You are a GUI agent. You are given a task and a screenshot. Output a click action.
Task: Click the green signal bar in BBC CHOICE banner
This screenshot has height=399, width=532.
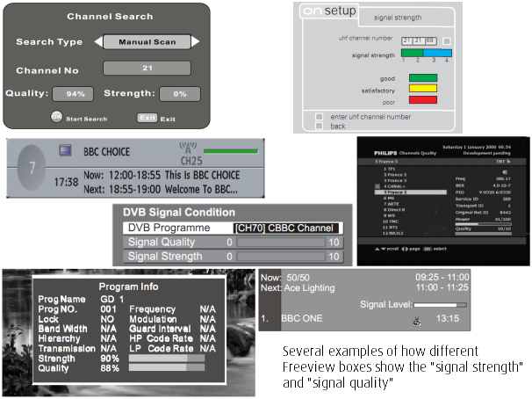coord(231,151)
